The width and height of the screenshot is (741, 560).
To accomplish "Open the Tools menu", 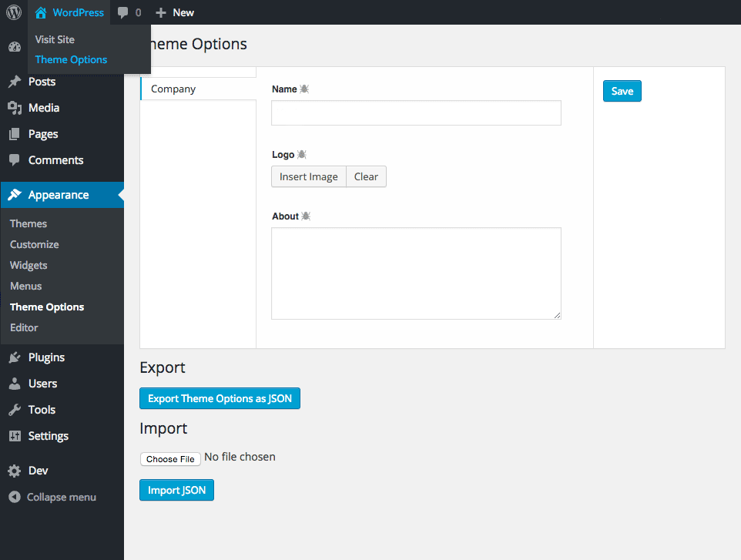I will (62, 410).
